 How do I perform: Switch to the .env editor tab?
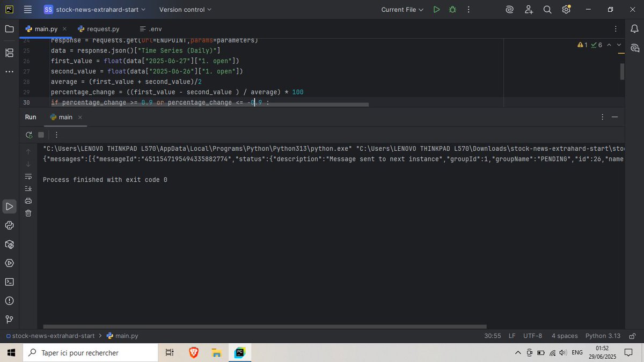151,29
